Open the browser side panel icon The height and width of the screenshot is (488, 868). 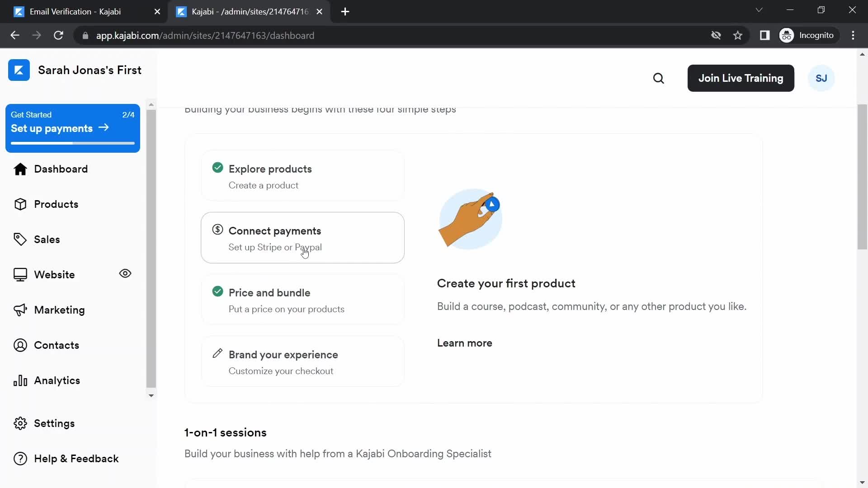764,35
